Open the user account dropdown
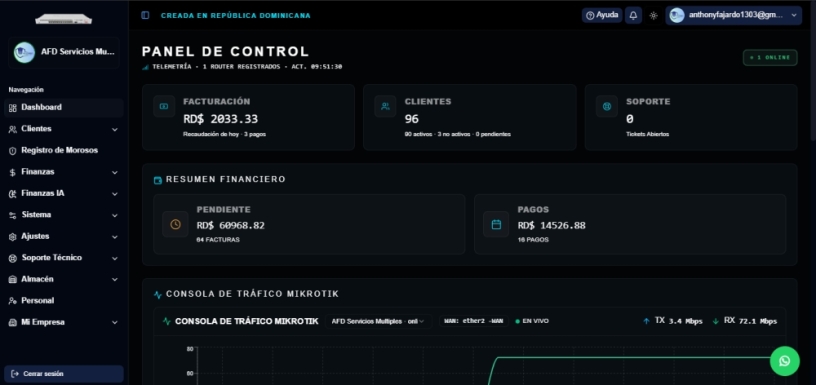This screenshot has height=385, width=816. (x=733, y=16)
